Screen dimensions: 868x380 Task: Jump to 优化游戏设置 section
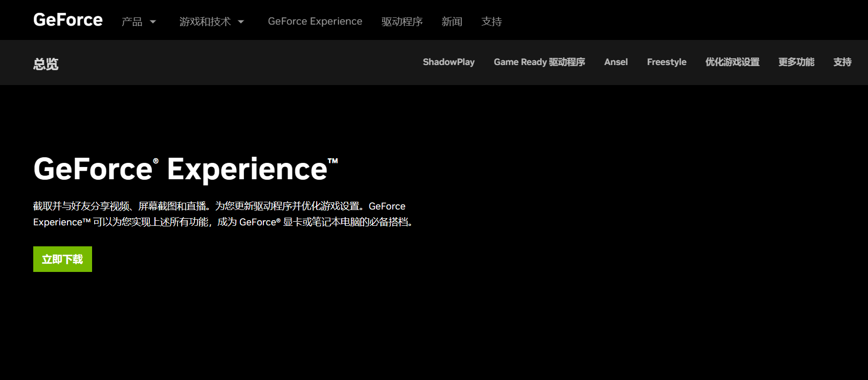(732, 62)
